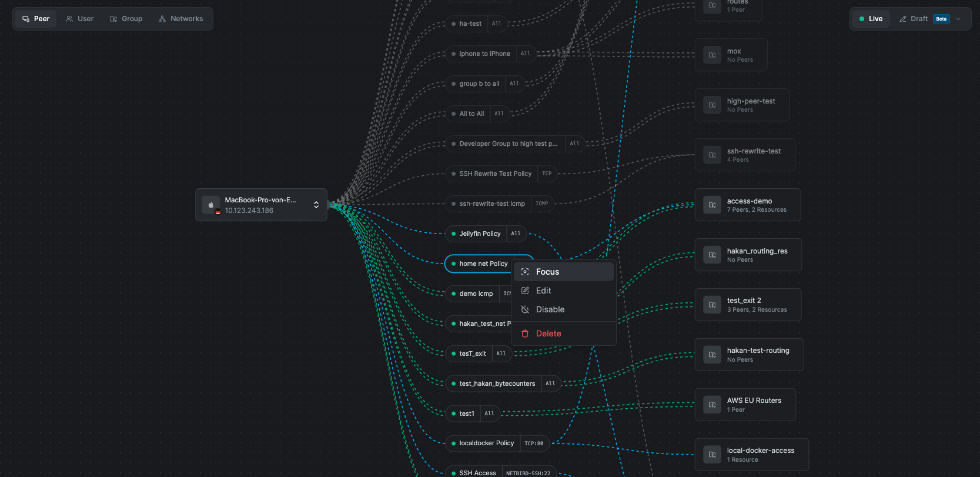The image size is (980, 477).
Task: Click the Edit pencil icon in the menu
Action: (x=525, y=291)
